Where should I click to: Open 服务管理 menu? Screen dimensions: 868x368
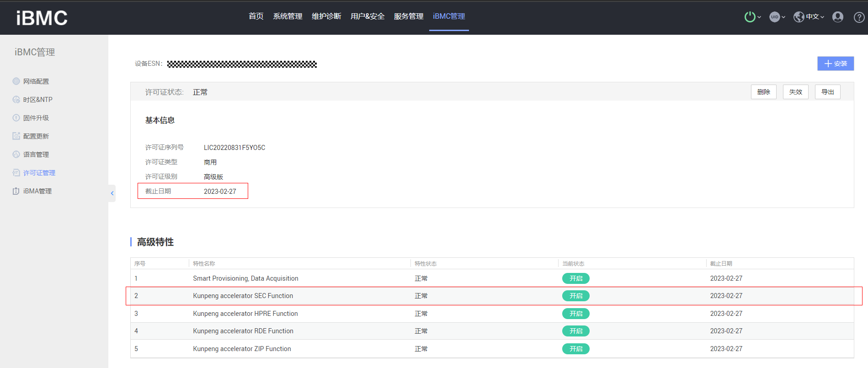coord(409,16)
